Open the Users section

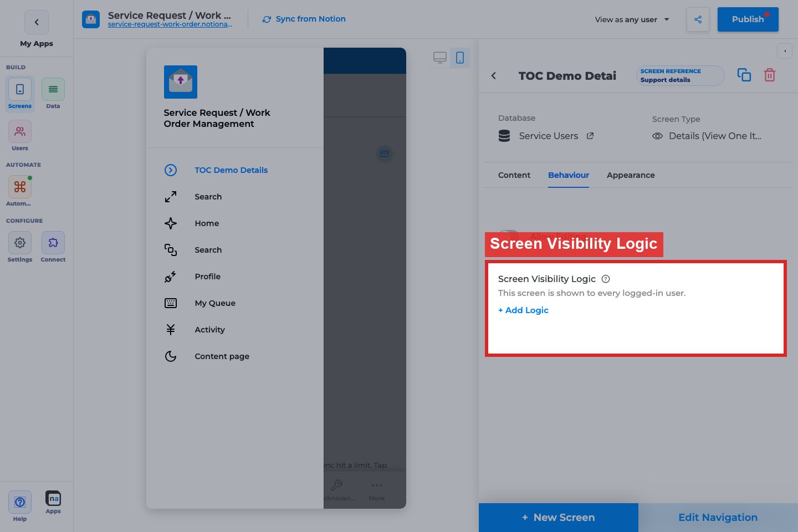click(20, 136)
